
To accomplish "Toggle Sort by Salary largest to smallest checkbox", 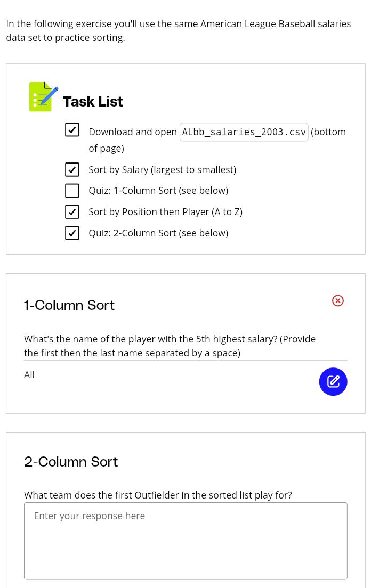I will (72, 169).
